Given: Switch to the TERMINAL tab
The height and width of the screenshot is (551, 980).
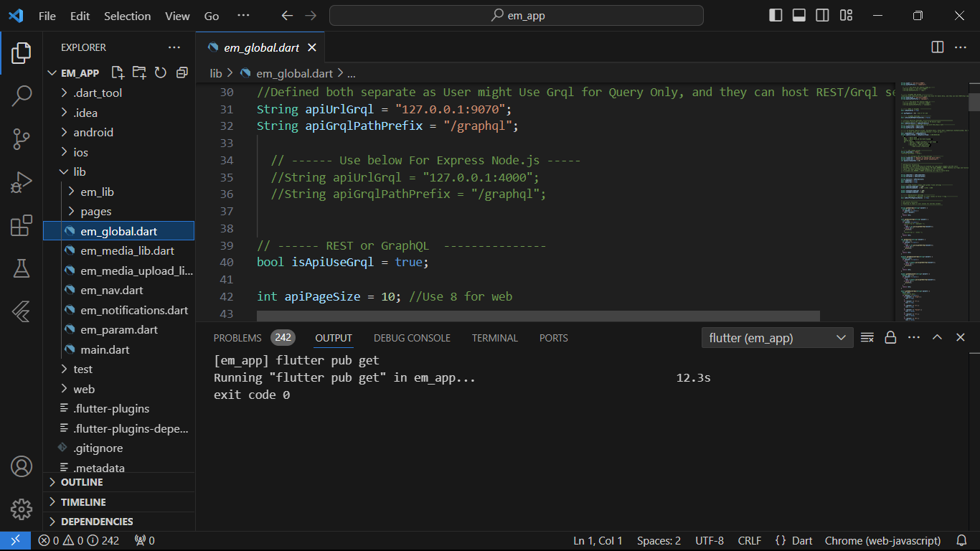Looking at the screenshot, I should [x=494, y=338].
